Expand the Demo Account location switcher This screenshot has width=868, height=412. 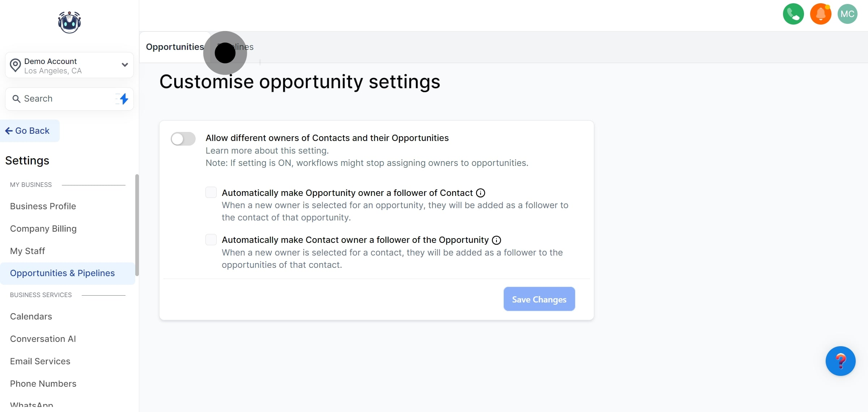[x=124, y=65]
